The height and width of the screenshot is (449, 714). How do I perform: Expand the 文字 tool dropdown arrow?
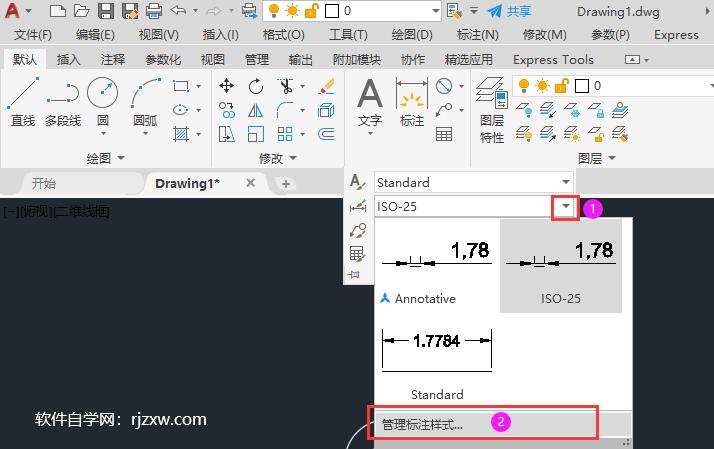[x=370, y=133]
